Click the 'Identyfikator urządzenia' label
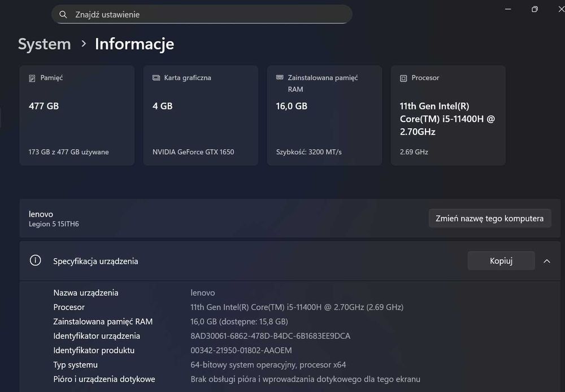 click(97, 336)
